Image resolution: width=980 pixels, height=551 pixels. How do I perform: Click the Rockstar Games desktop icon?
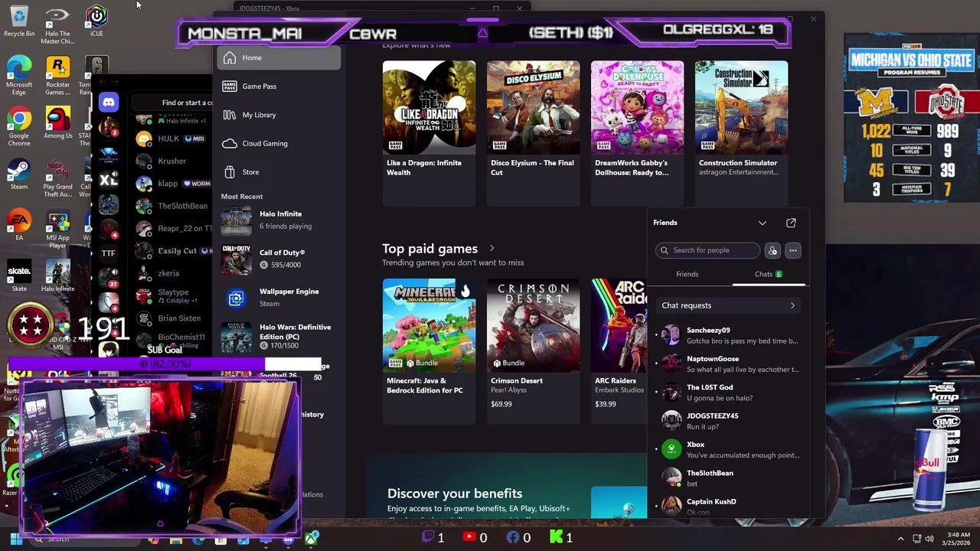(57, 76)
